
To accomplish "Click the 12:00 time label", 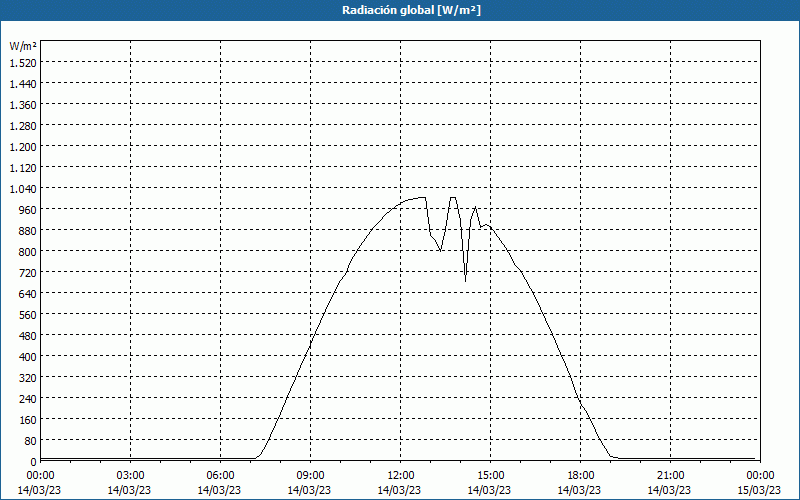I will (x=401, y=476).
